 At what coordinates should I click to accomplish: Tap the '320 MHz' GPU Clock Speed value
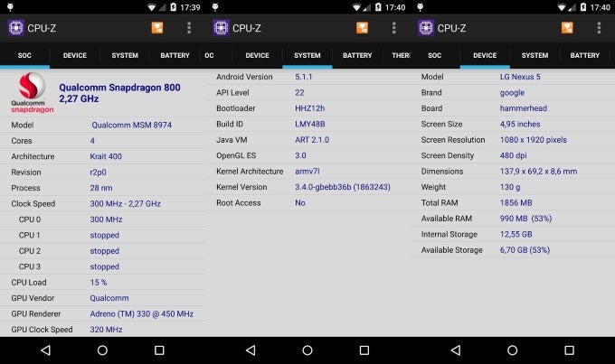click(x=106, y=330)
